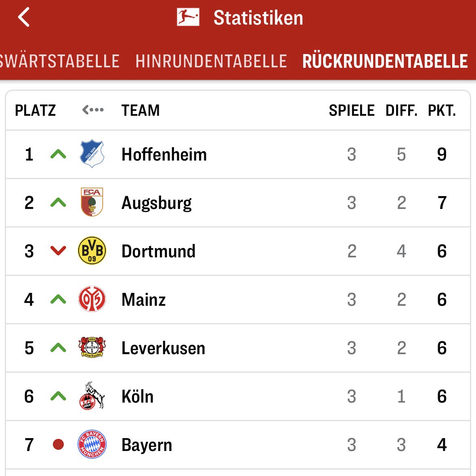Select the Rückrundentabelle tab
The height and width of the screenshot is (476, 476).
(x=385, y=61)
